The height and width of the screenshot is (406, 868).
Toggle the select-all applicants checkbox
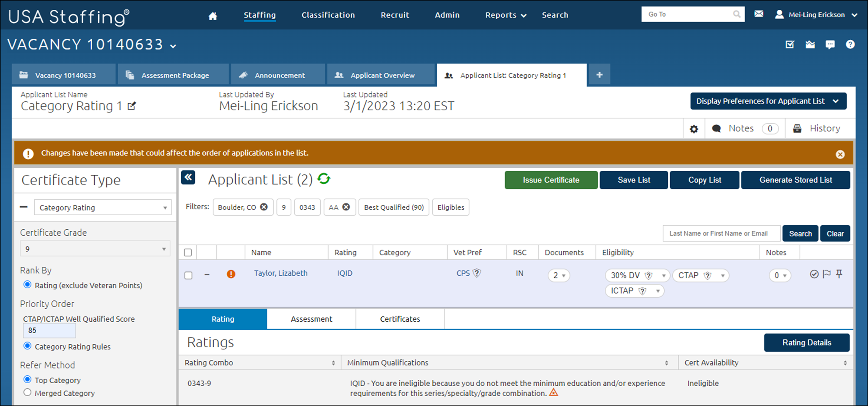tap(188, 252)
